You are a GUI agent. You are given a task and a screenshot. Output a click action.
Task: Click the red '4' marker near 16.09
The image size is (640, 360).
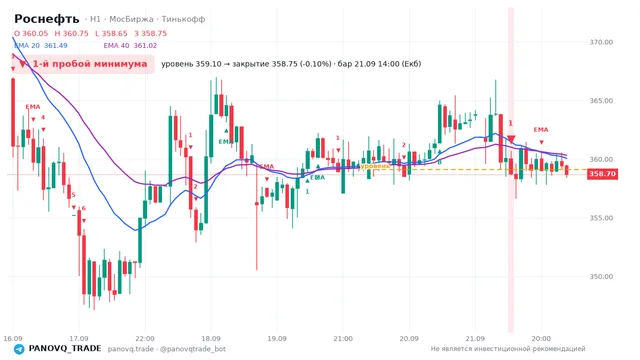pyautogui.click(x=43, y=118)
